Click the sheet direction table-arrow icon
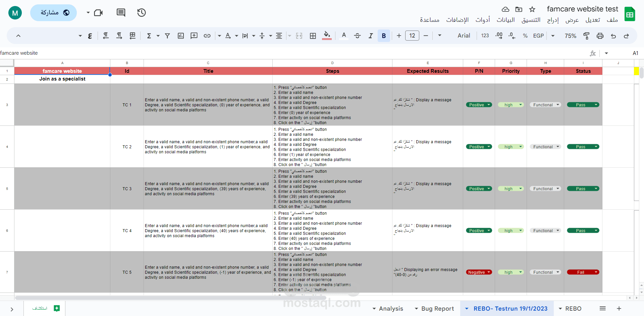Viewport: 644px width, 316px height. [132, 36]
